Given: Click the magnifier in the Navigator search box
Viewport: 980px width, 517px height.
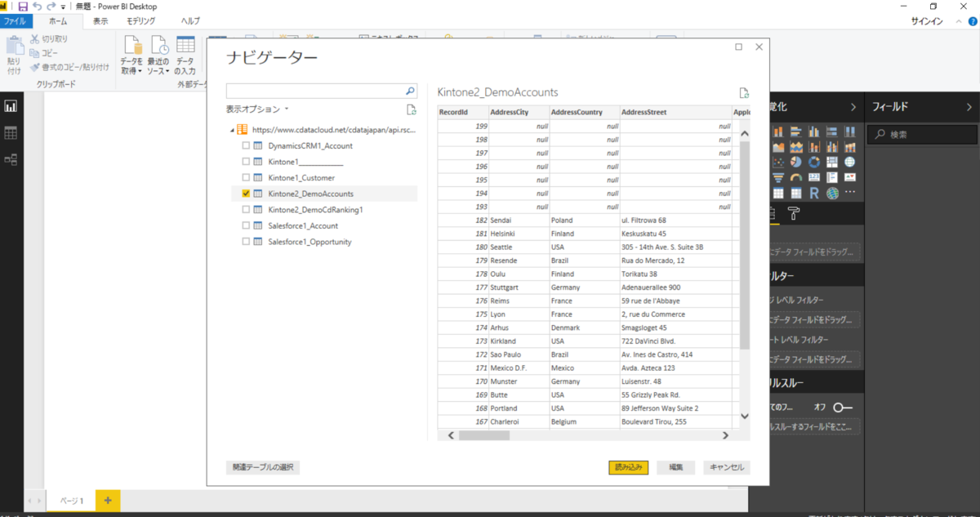Looking at the screenshot, I should 409,90.
